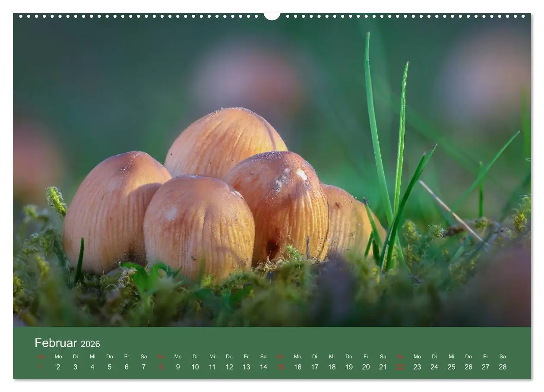Click the 'Sa' weekday label for date 14
544x392 pixels.
coord(263,357)
